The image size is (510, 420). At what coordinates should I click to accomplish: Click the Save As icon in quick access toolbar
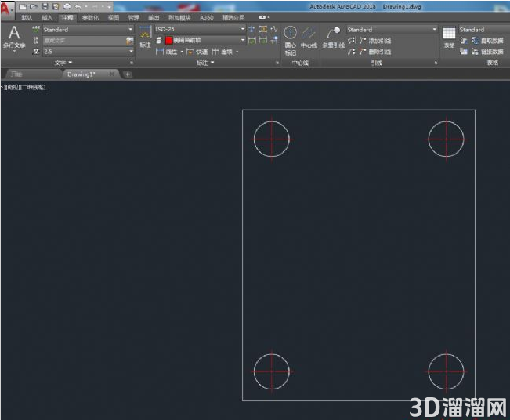tap(56, 6)
